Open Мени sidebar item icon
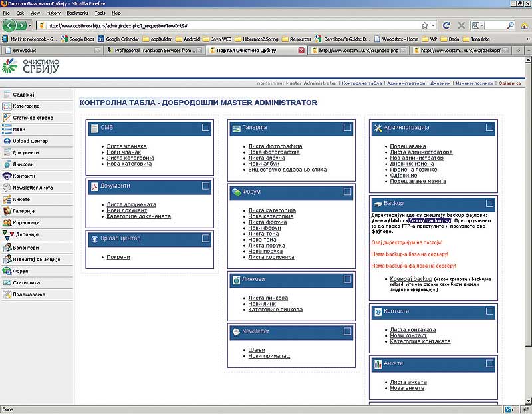Image resolution: width=532 pixels, height=414 pixels. click(7, 129)
